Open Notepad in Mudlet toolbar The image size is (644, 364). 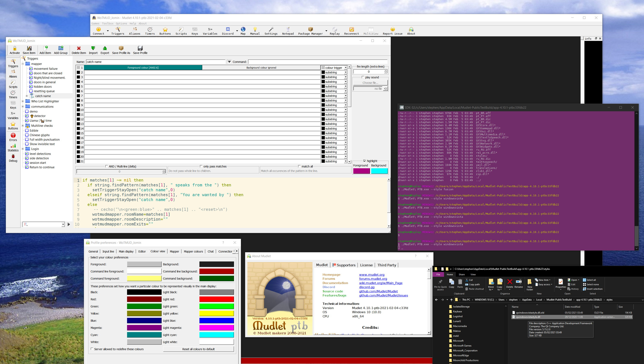point(288,31)
